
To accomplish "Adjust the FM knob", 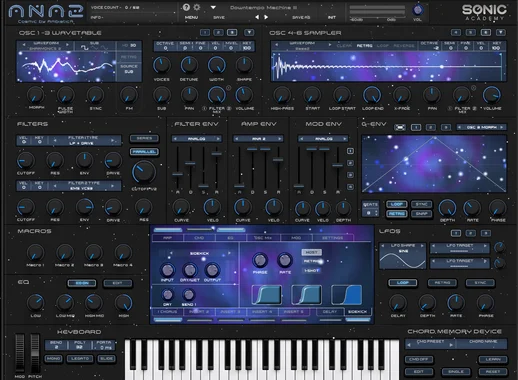I will (129, 95).
